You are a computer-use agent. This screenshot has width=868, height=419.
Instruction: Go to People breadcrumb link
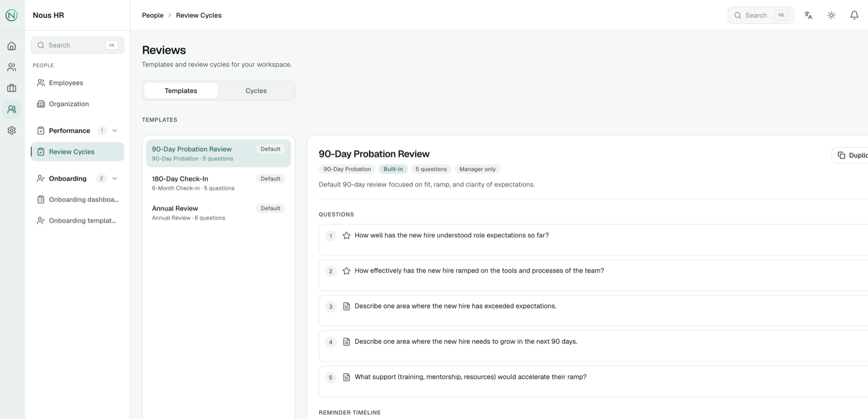tap(152, 15)
